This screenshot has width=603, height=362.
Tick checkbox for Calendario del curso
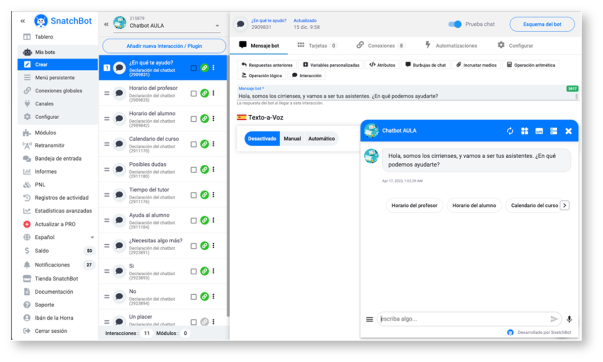[x=194, y=144]
